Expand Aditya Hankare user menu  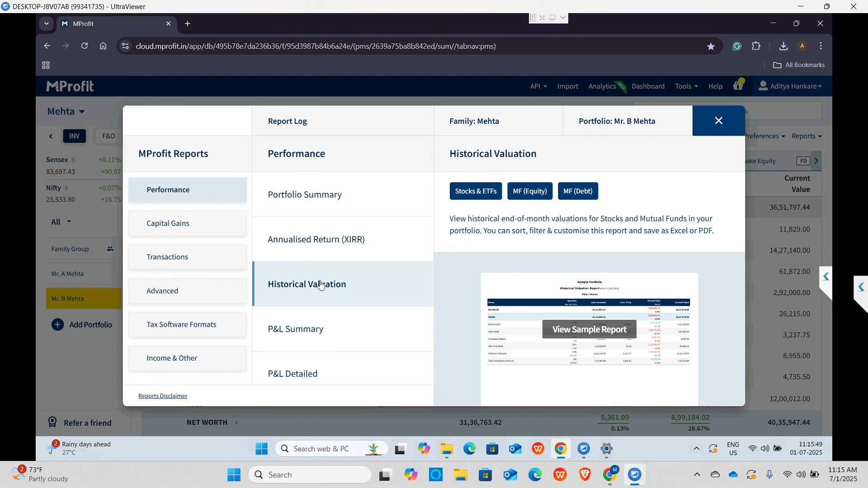(790, 86)
